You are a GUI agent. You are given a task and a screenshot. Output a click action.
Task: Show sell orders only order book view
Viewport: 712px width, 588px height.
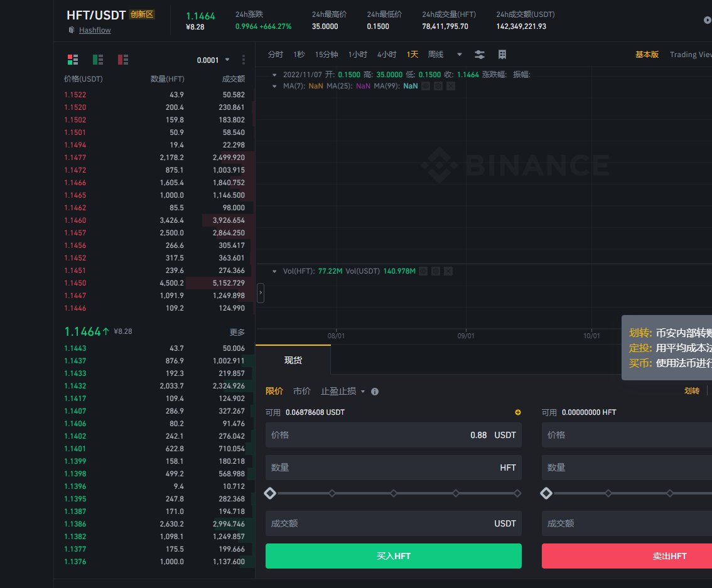pos(122,60)
